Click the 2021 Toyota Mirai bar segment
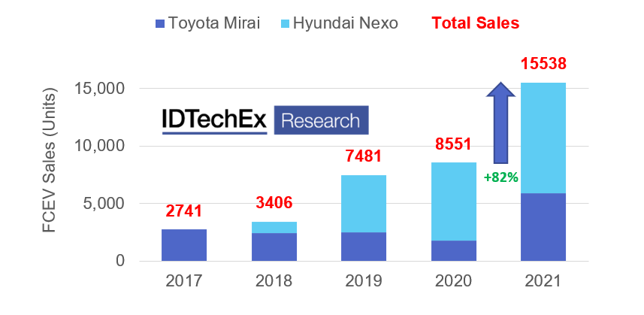Image resolution: width=644 pixels, height=315 pixels. 543,227
